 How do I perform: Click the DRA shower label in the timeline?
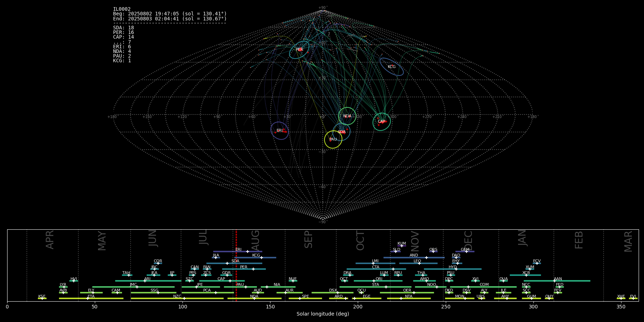[x=347, y=273]
